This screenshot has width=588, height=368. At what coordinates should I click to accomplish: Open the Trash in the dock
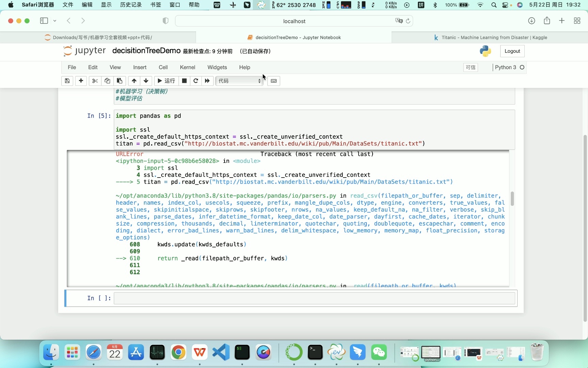pos(537,352)
